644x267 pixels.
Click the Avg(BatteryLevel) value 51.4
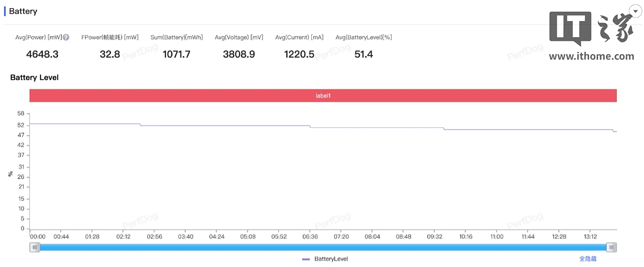[364, 55]
